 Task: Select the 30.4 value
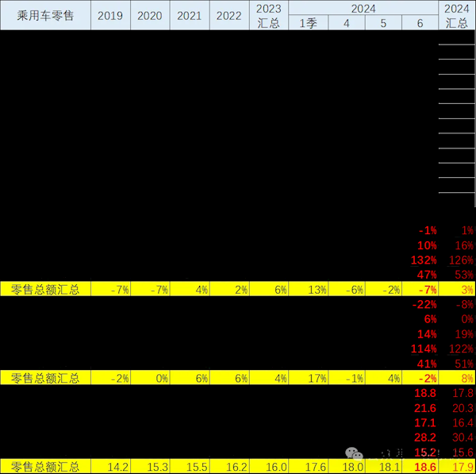463,437
